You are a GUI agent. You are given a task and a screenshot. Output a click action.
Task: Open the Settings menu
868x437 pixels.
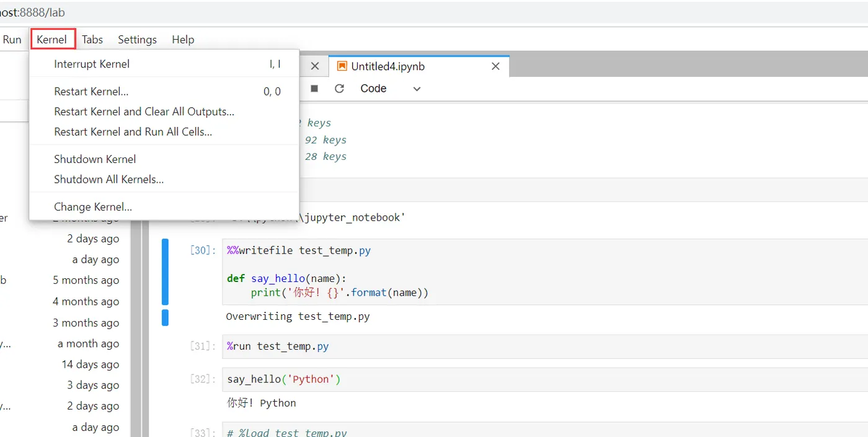pos(137,40)
